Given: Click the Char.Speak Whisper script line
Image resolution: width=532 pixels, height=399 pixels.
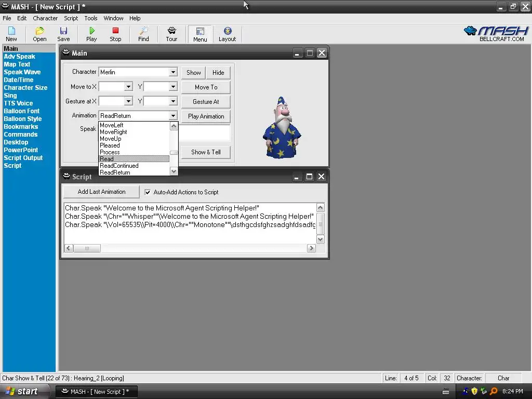Looking at the screenshot, I should pyautogui.click(x=189, y=217).
